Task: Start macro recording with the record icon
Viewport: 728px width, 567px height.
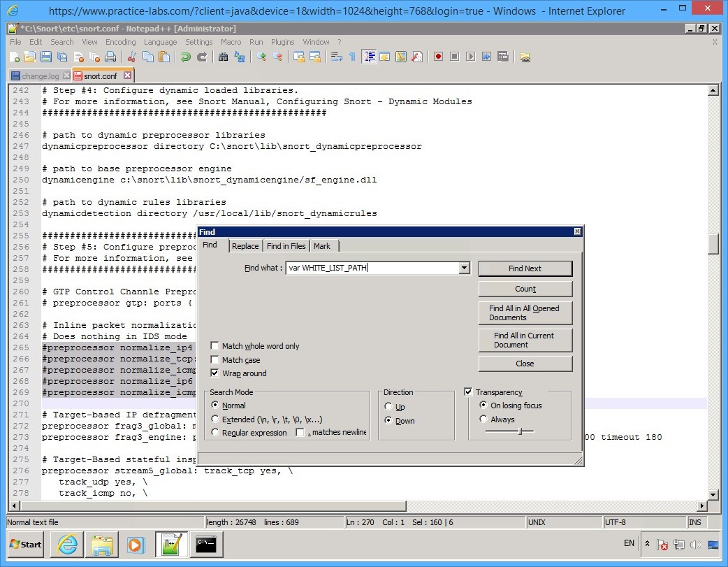Action: (438, 57)
